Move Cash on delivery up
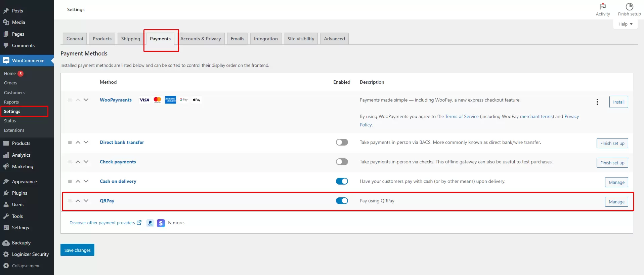The width and height of the screenshot is (644, 275). (78, 181)
